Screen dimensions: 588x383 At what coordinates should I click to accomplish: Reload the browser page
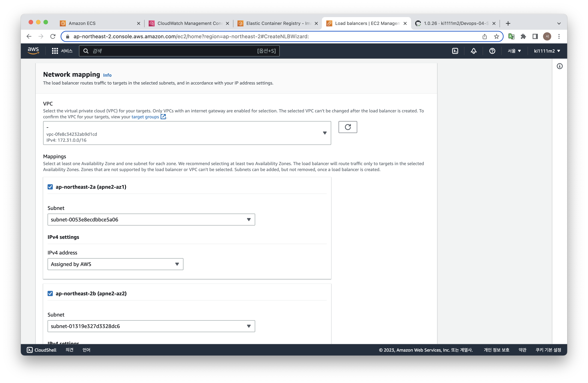[x=53, y=37]
